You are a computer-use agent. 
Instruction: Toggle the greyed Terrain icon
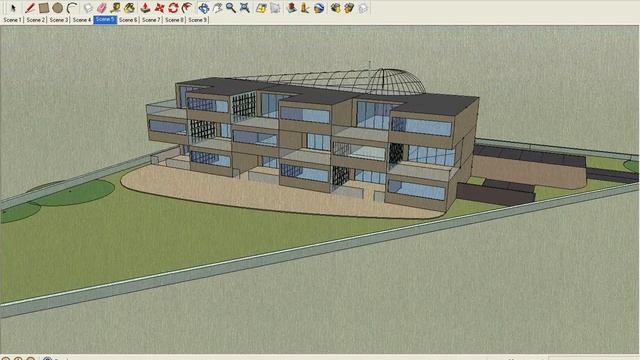275,8
